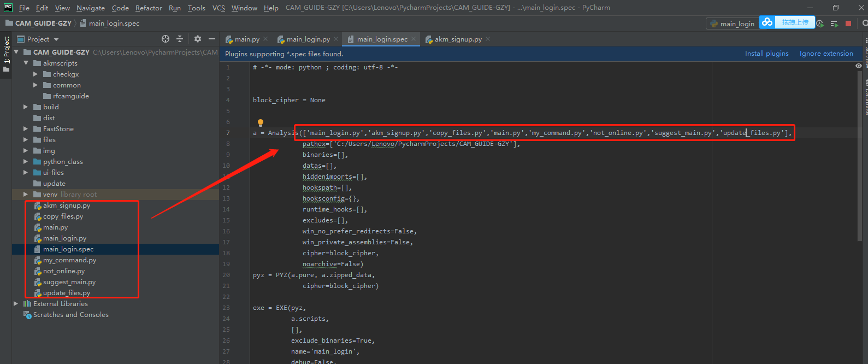The height and width of the screenshot is (364, 868).
Task: Close the main_login.py editor tab
Action: pos(336,39)
